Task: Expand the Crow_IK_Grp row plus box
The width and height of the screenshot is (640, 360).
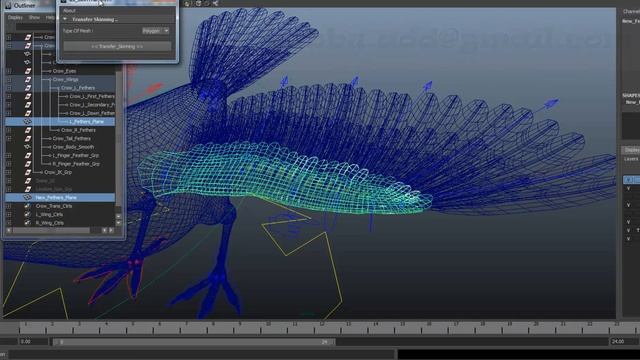Action: [x=9, y=172]
